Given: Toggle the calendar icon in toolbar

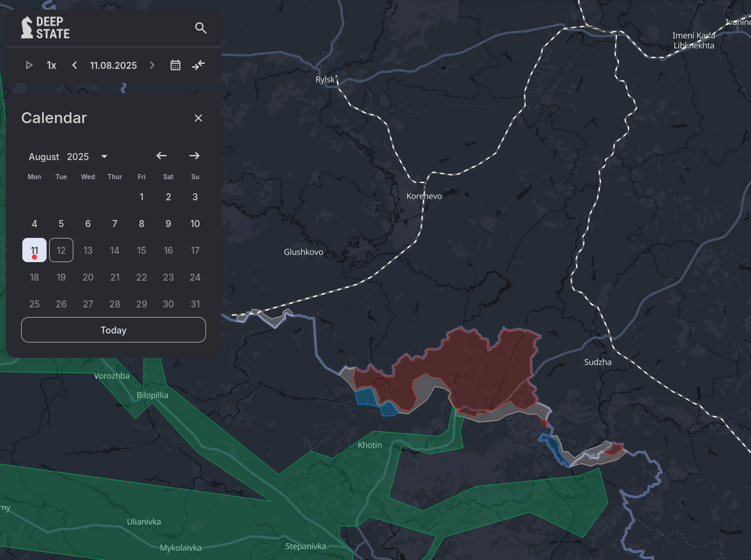Looking at the screenshot, I should pyautogui.click(x=175, y=65).
